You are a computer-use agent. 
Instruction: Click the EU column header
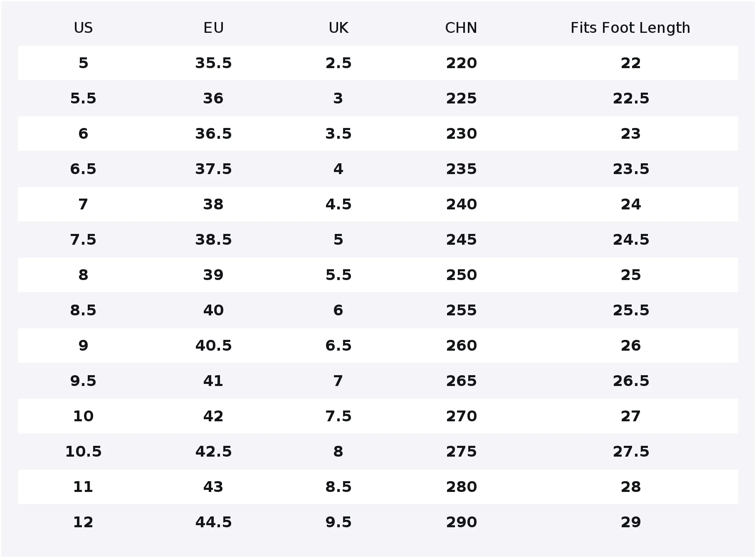click(x=213, y=28)
